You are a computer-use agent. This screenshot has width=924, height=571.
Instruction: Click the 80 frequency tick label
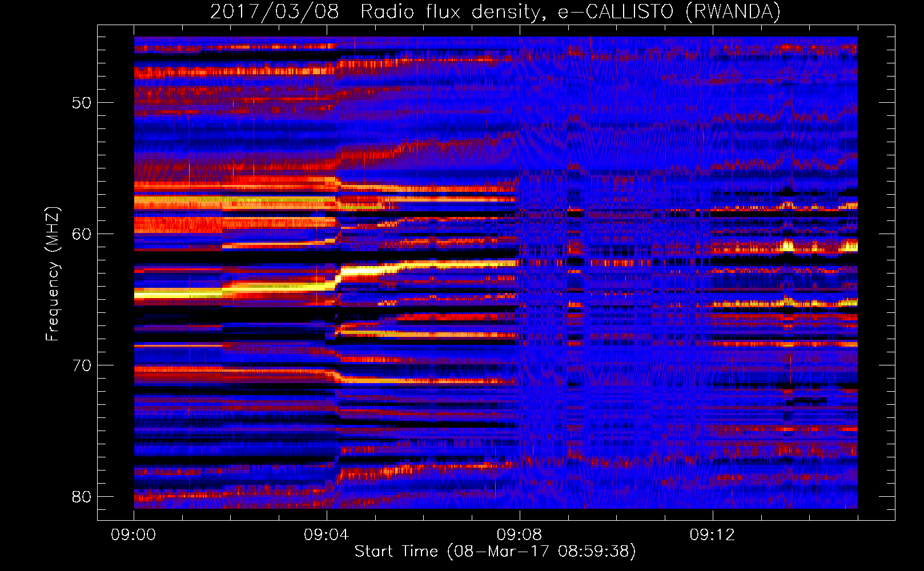(x=82, y=497)
